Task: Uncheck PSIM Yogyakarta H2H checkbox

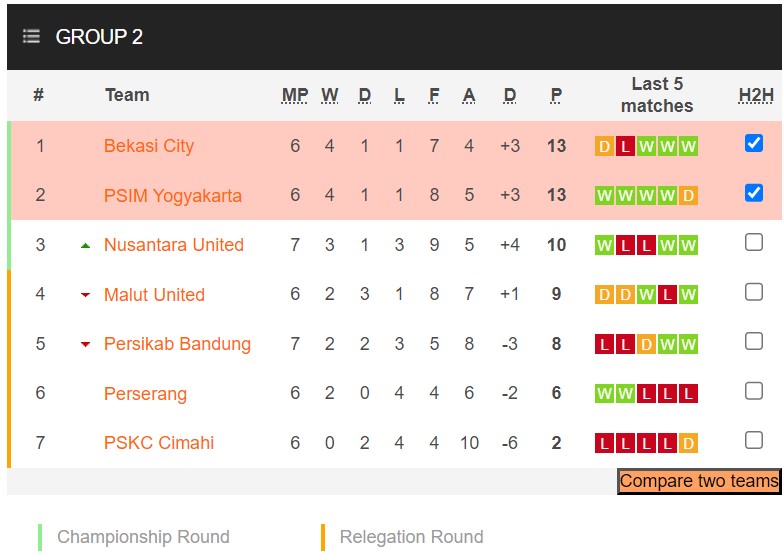Action: (x=754, y=193)
